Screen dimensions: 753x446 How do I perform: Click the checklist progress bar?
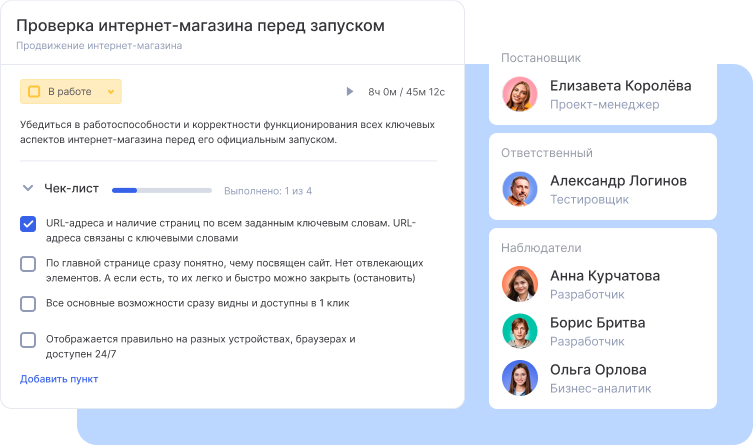click(x=162, y=191)
